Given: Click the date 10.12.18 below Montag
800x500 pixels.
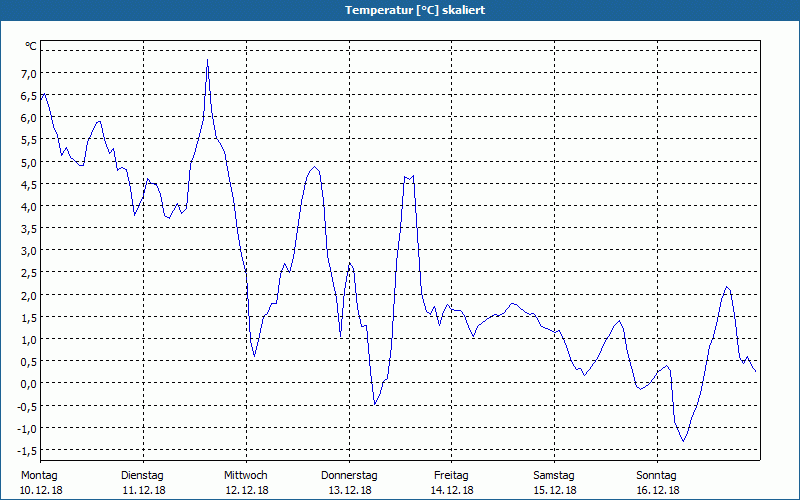Looking at the screenshot, I should tap(41, 490).
